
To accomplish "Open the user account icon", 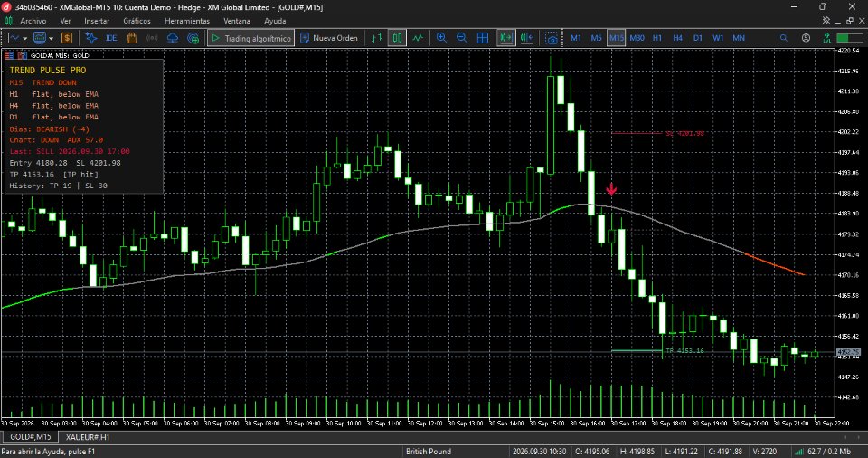I will (x=806, y=38).
